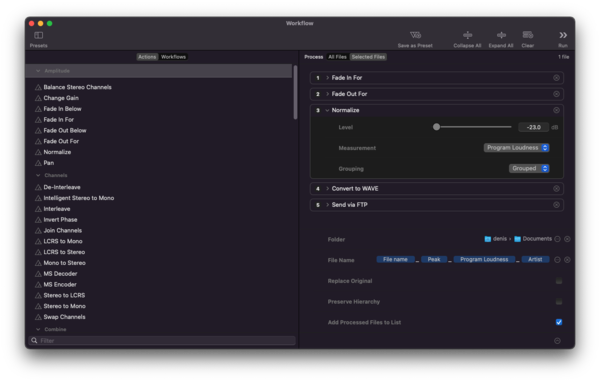This screenshot has width=600, height=382.
Task: Click the round button at the bottom right
Action: (558, 341)
